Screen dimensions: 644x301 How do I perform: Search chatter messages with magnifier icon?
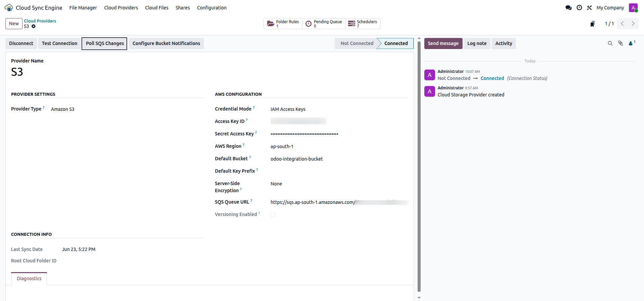[610, 43]
